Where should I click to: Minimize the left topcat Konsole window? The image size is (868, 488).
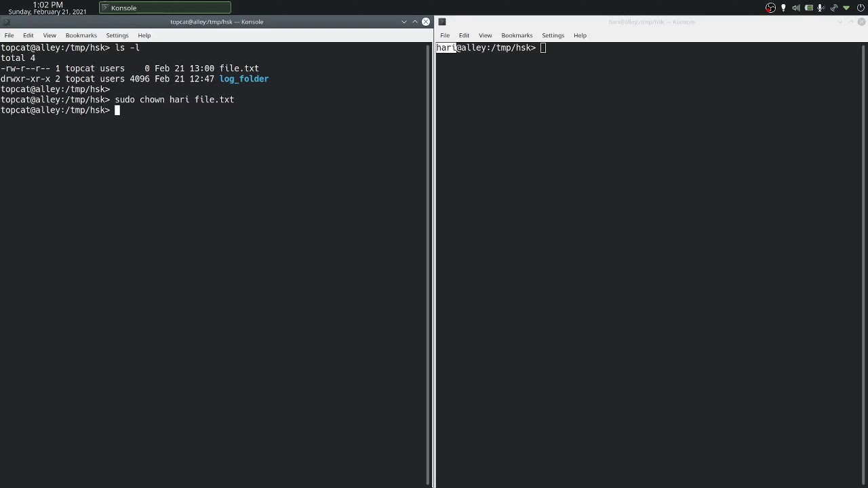404,22
